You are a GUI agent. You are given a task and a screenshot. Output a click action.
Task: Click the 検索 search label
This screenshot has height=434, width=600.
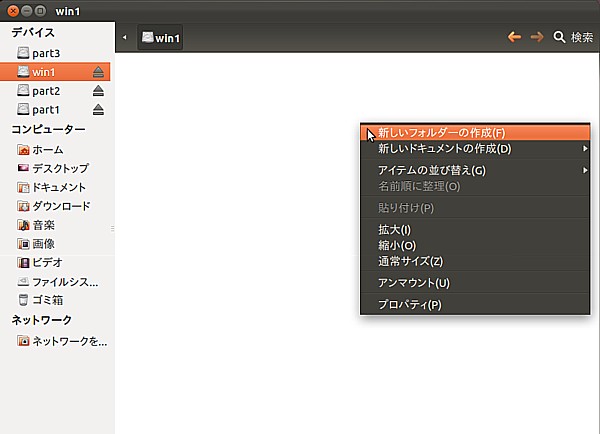point(582,37)
